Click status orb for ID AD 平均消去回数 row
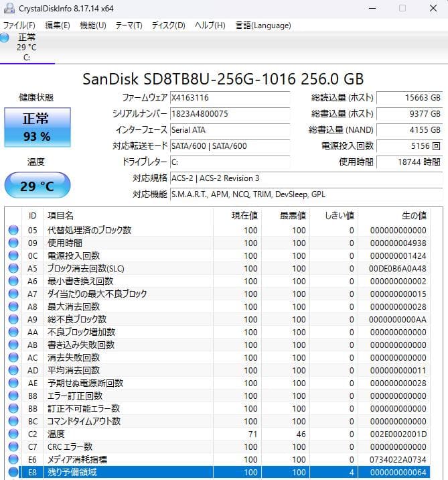 coord(13,370)
